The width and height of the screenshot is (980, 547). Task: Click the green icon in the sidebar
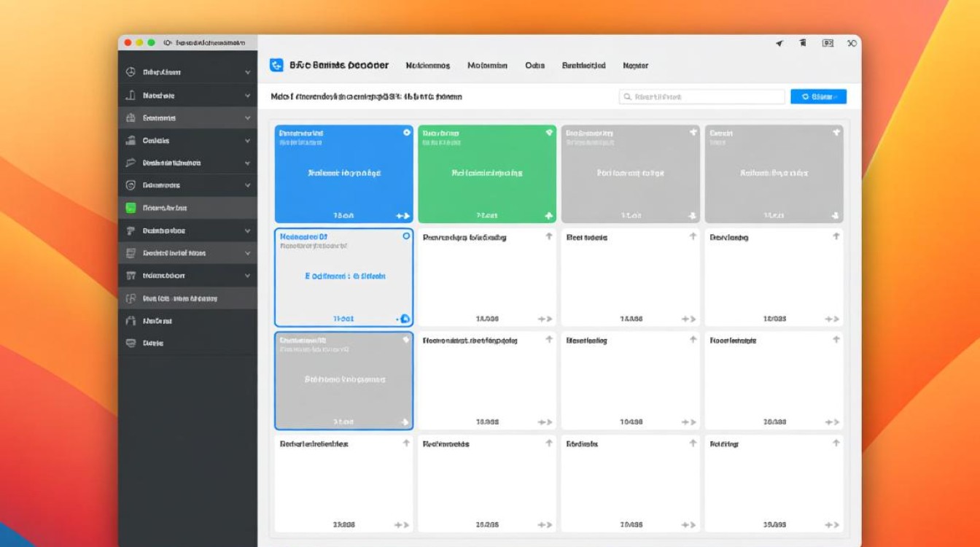pyautogui.click(x=131, y=208)
